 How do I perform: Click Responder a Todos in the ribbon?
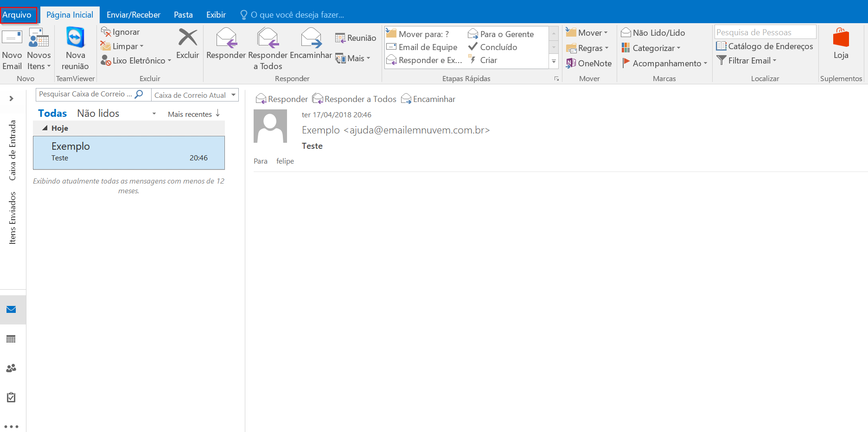pos(268,49)
